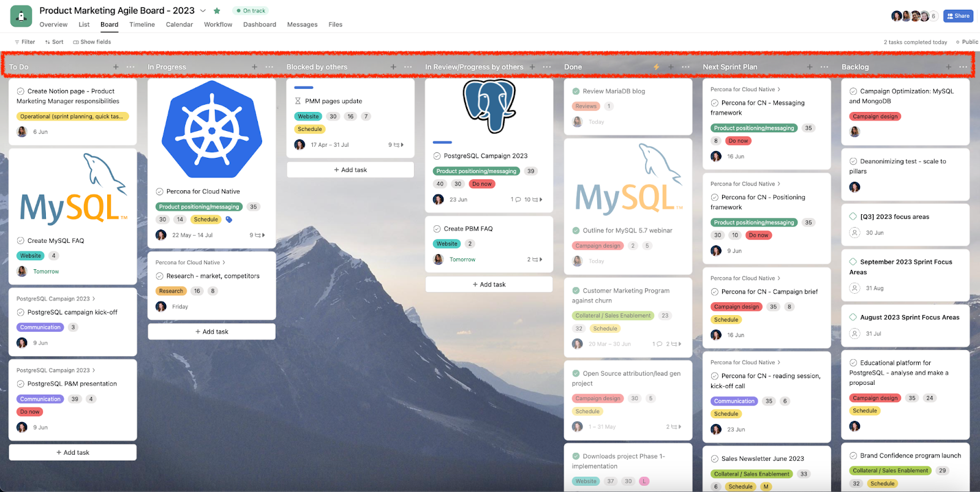980x492 pixels.
Task: Mark Create PBM FAQ task complete
Action: click(437, 229)
